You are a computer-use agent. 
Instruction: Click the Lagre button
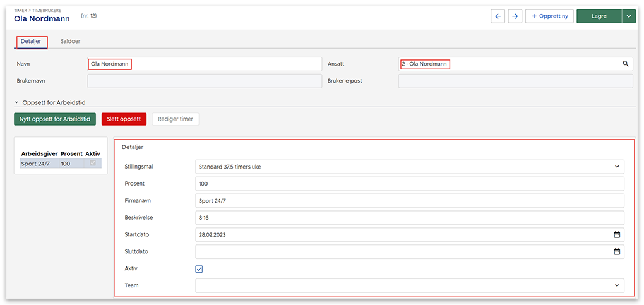tap(599, 16)
